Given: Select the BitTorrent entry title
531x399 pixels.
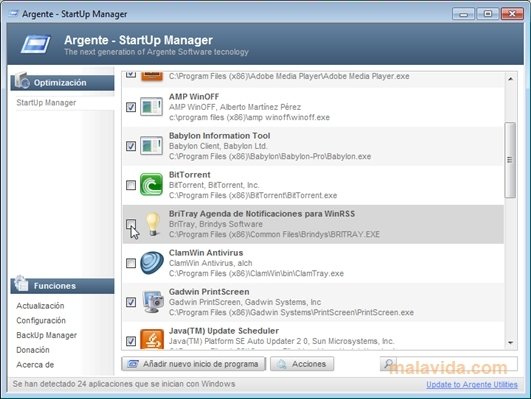Looking at the screenshot, I should point(190,175).
